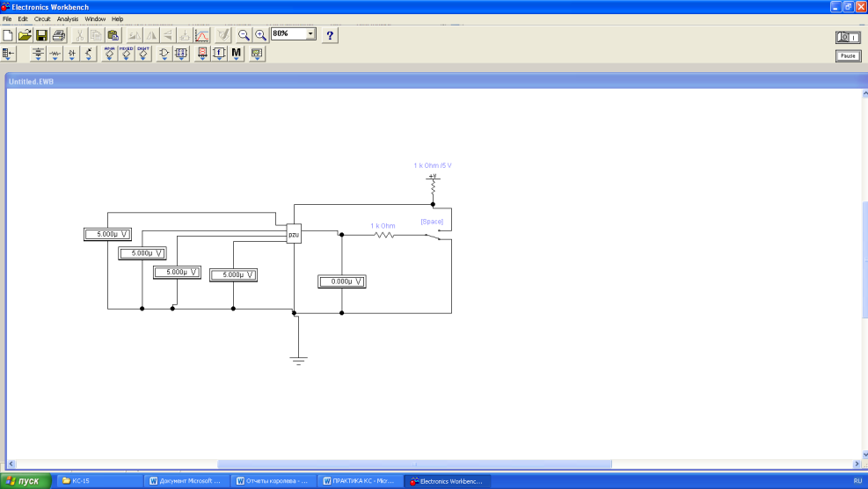Open the Analysis Graphs display icon

[202, 35]
